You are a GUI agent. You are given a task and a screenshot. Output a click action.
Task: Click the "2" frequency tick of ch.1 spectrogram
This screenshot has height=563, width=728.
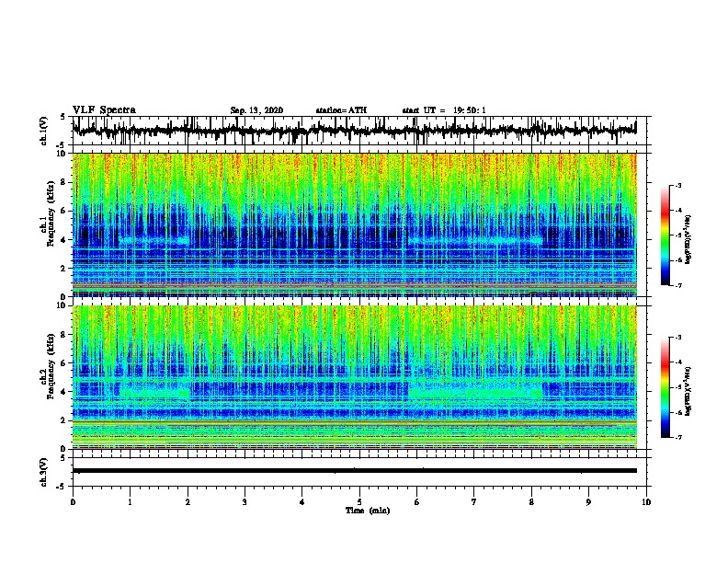[x=64, y=268]
